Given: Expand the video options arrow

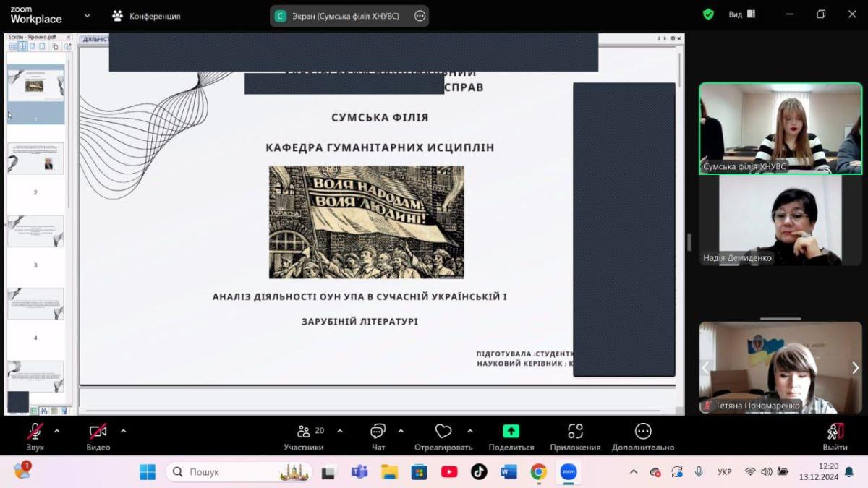Looking at the screenshot, I should [123, 431].
